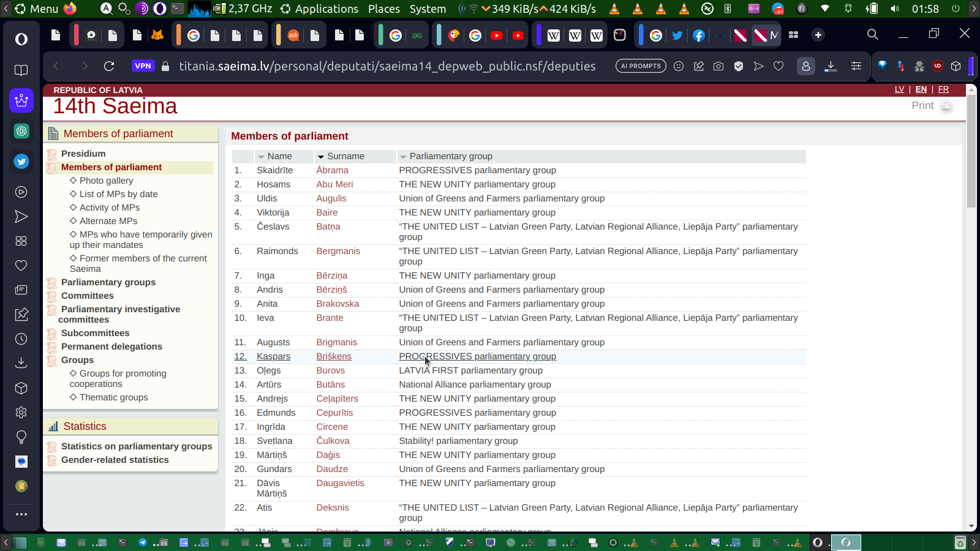Image resolution: width=980 pixels, height=551 pixels.
Task: Open the Twitter sidebar panel
Action: 21,162
